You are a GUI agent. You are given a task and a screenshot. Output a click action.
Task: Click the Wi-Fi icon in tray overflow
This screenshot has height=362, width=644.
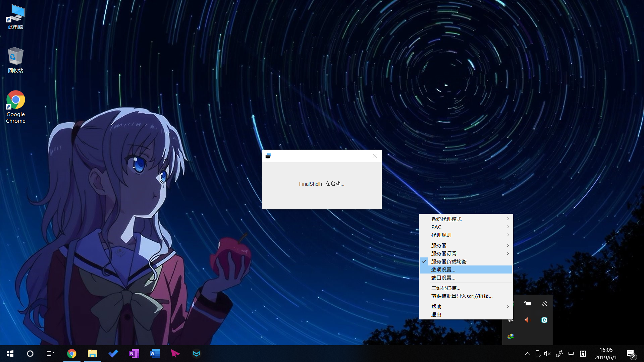[544, 303]
